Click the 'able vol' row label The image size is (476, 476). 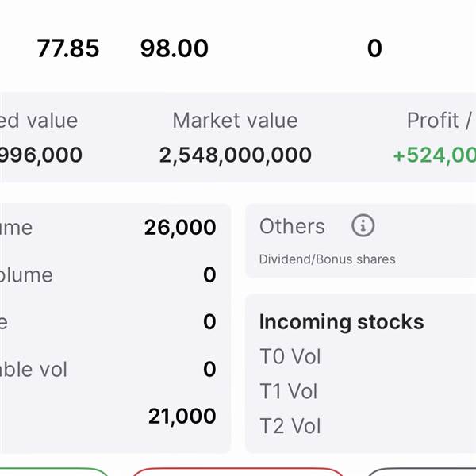(x=34, y=370)
